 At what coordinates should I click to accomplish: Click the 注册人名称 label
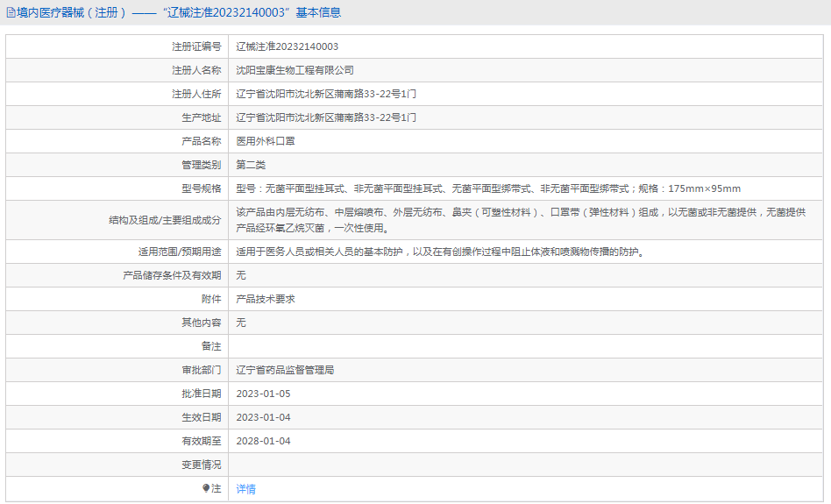click(196, 70)
